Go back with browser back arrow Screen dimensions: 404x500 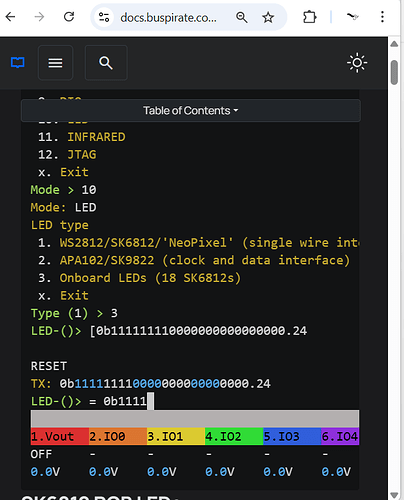(11, 17)
